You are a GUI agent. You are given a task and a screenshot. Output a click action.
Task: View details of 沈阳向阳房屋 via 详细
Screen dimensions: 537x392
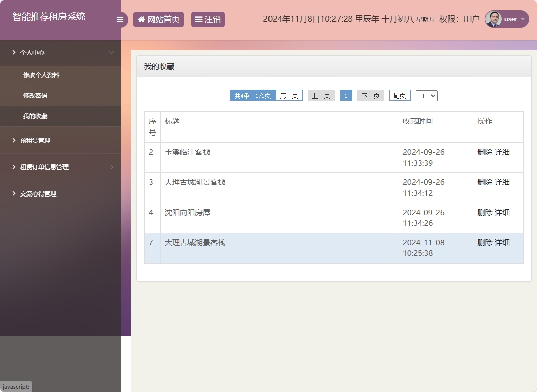(504, 212)
